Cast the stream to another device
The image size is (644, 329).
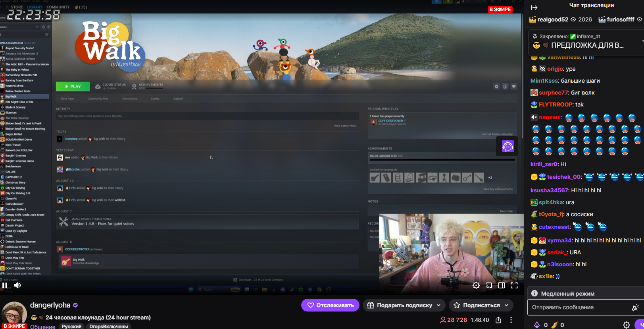[x=489, y=285]
